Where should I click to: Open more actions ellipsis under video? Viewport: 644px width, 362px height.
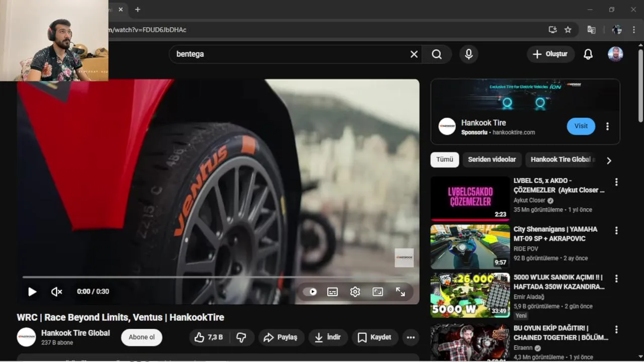[411, 337]
